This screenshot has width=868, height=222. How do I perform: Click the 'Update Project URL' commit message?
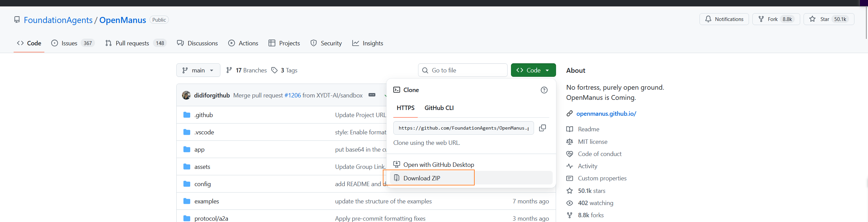(360, 115)
